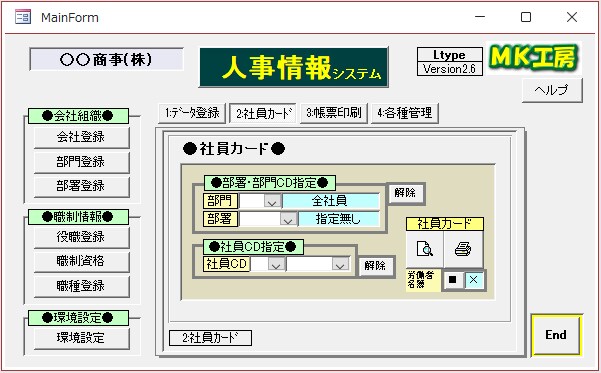This screenshot has width=601, height=373.
Task: Click the 社員カード printer icon
Action: coord(463,249)
